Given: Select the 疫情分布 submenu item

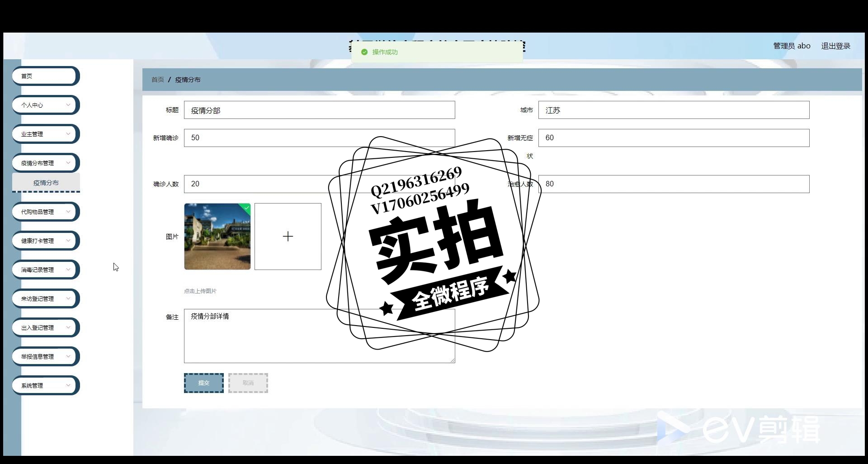Looking at the screenshot, I should (46, 183).
